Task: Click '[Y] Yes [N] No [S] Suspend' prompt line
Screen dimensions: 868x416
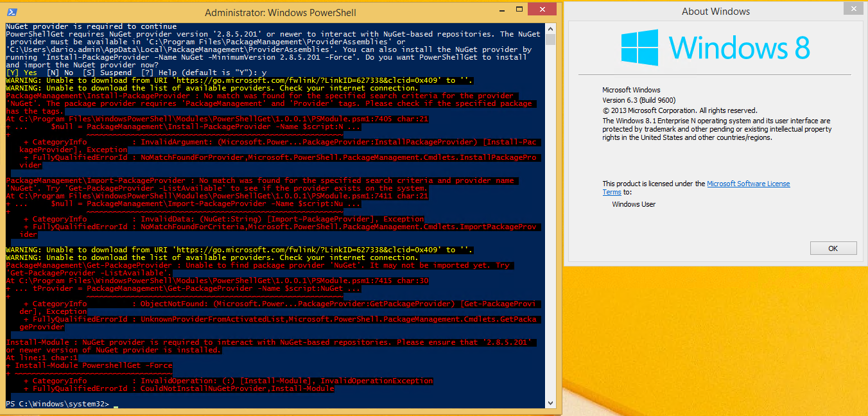Action: [135, 73]
